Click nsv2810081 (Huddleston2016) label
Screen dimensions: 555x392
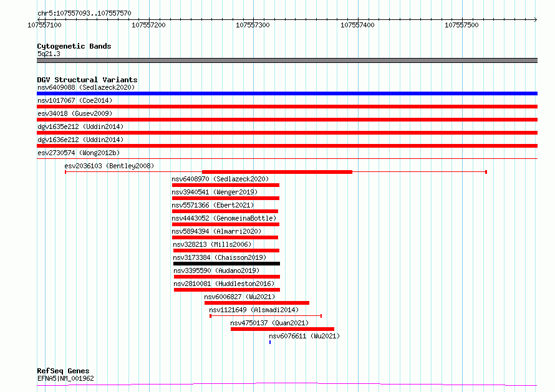(224, 284)
